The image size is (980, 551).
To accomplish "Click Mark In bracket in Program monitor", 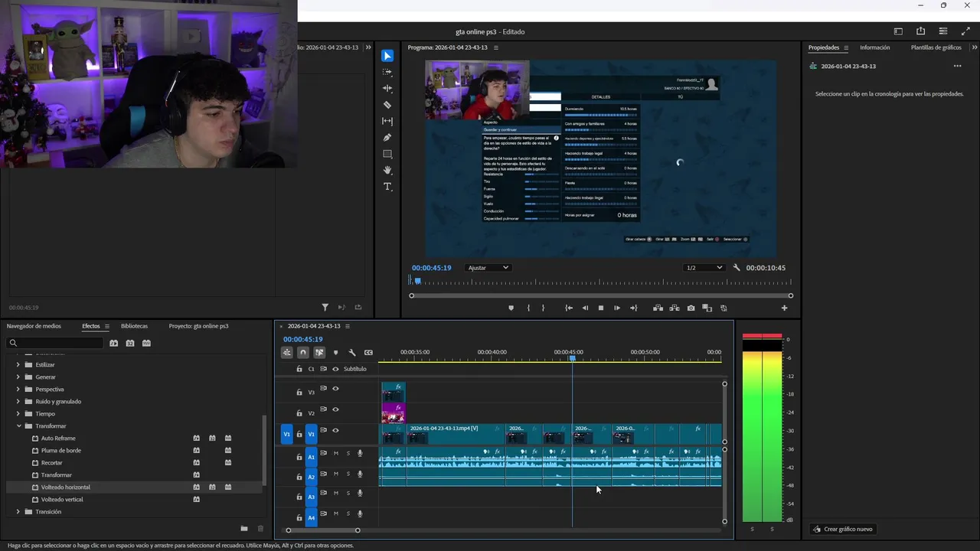I will [528, 308].
